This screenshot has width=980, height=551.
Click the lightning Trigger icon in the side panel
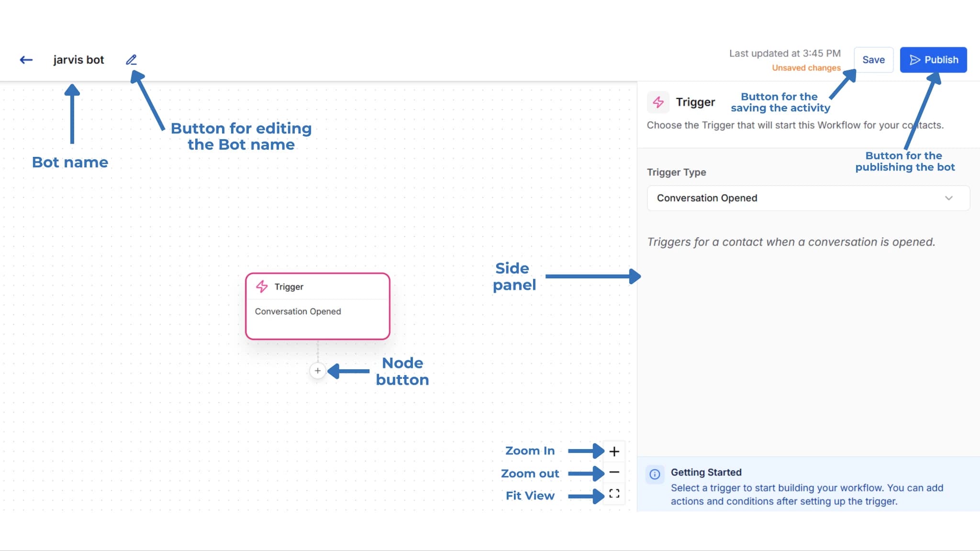tap(658, 102)
